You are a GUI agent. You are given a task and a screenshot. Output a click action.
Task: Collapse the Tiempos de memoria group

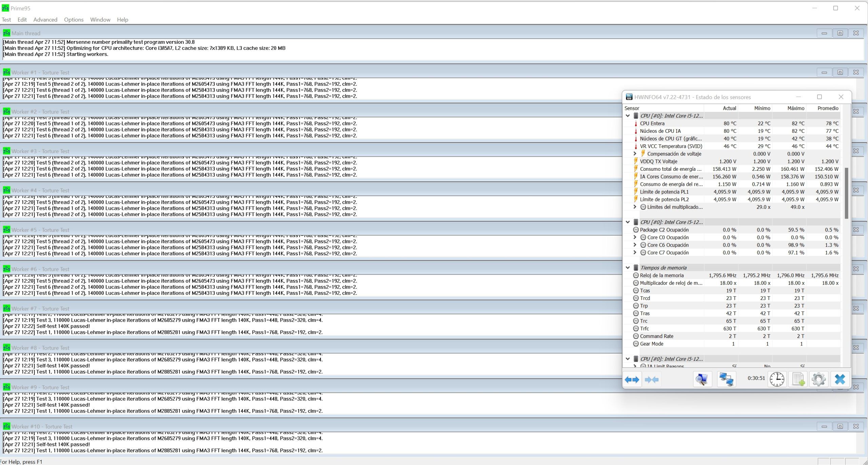coord(628,268)
